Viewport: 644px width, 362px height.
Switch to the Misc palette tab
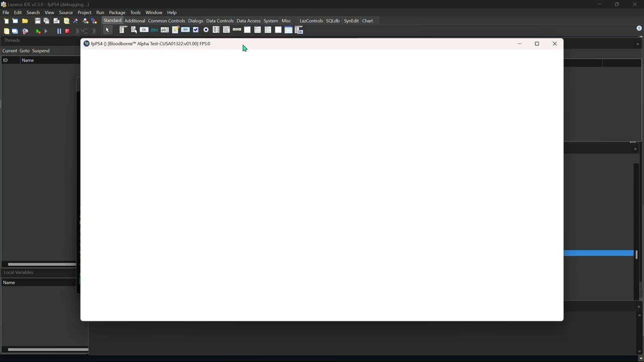pyautogui.click(x=286, y=21)
